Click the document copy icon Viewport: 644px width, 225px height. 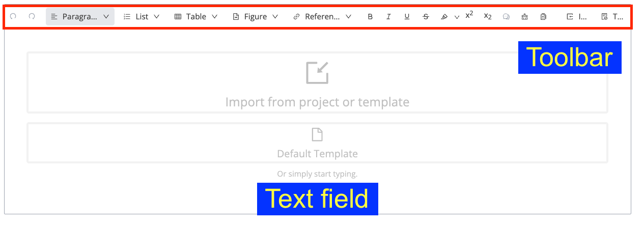(543, 17)
